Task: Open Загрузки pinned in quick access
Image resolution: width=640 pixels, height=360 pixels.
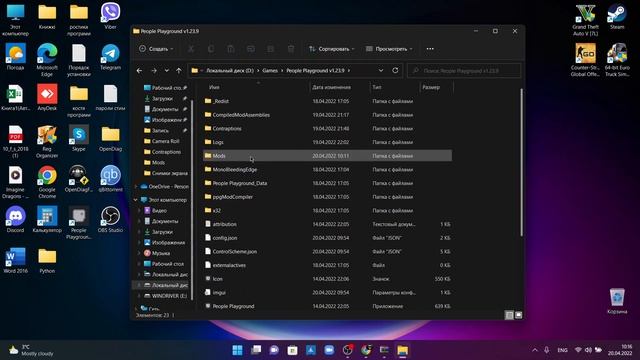Action: 162,98
